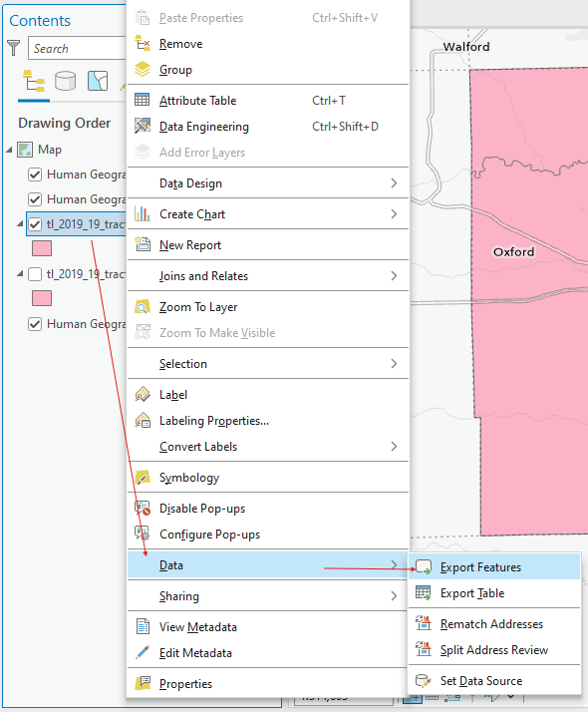
Task: Click the Properties icon
Action: 143,683
